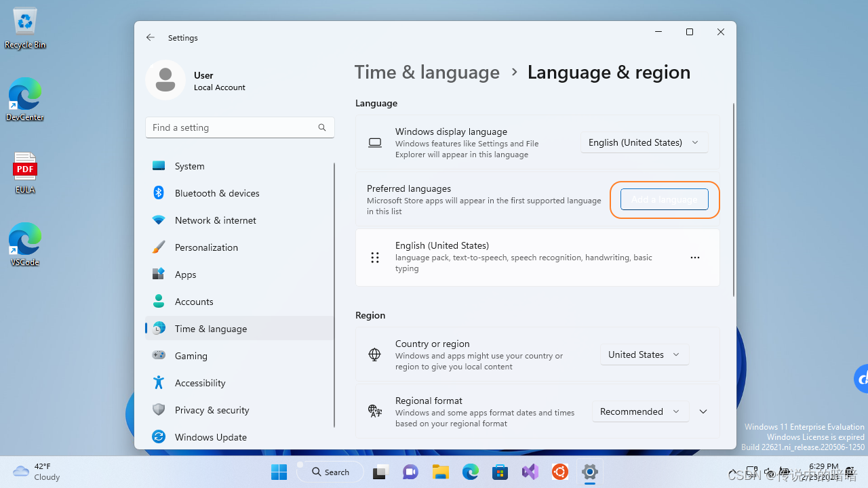868x488 pixels.
Task: Open System settings in sidebar
Action: coord(239,166)
